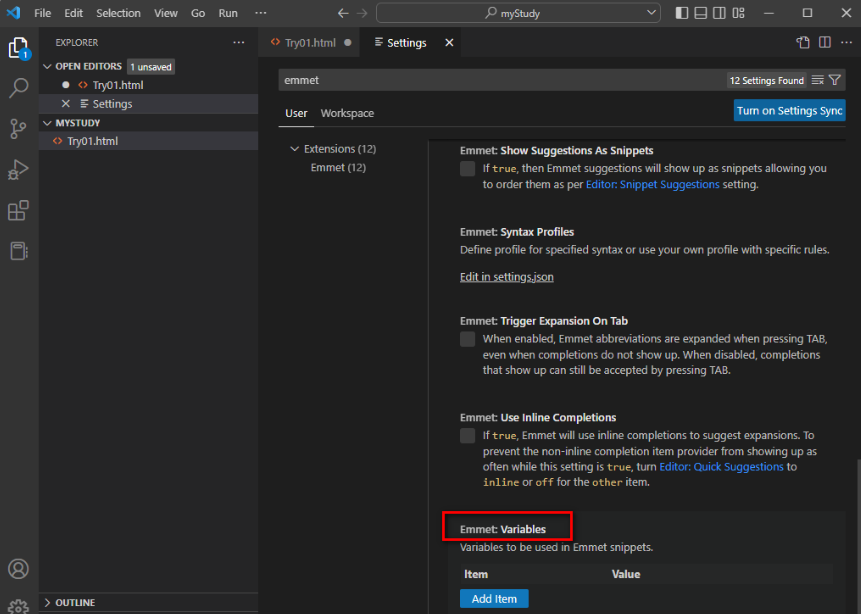Open the notebook icon in activity bar
Image resolution: width=861 pixels, height=614 pixels.
pyautogui.click(x=19, y=251)
